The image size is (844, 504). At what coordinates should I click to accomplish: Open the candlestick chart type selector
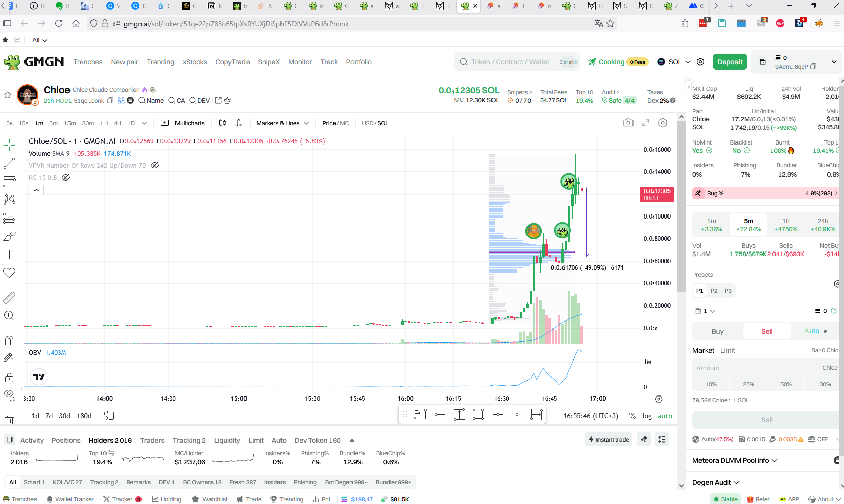pos(222,123)
